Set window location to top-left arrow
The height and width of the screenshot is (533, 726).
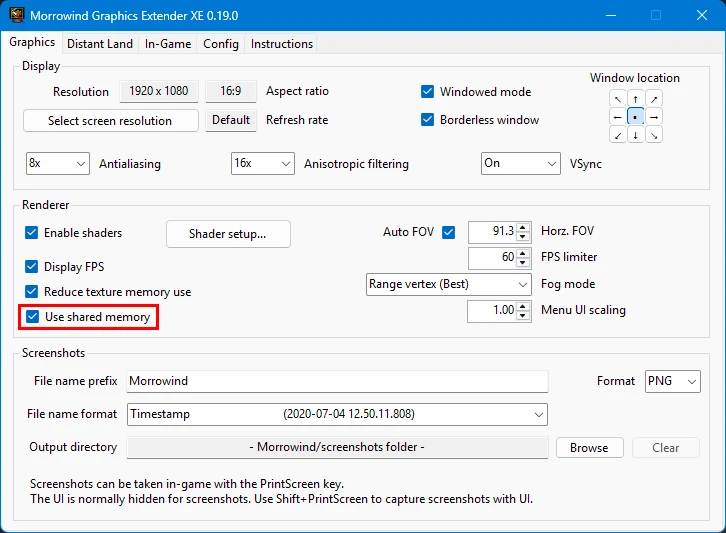[618, 99]
